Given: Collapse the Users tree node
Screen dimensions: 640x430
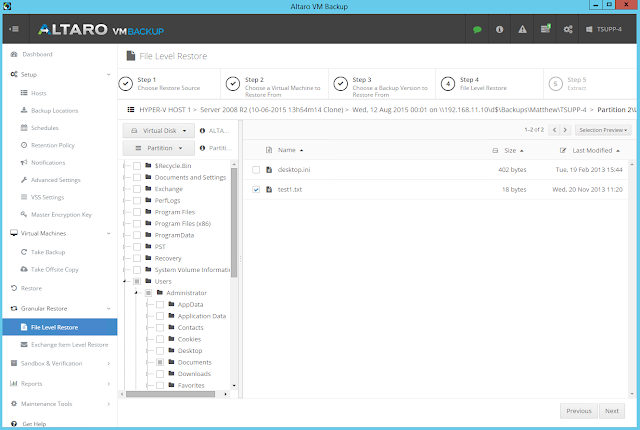Looking at the screenshot, I should 125,281.
